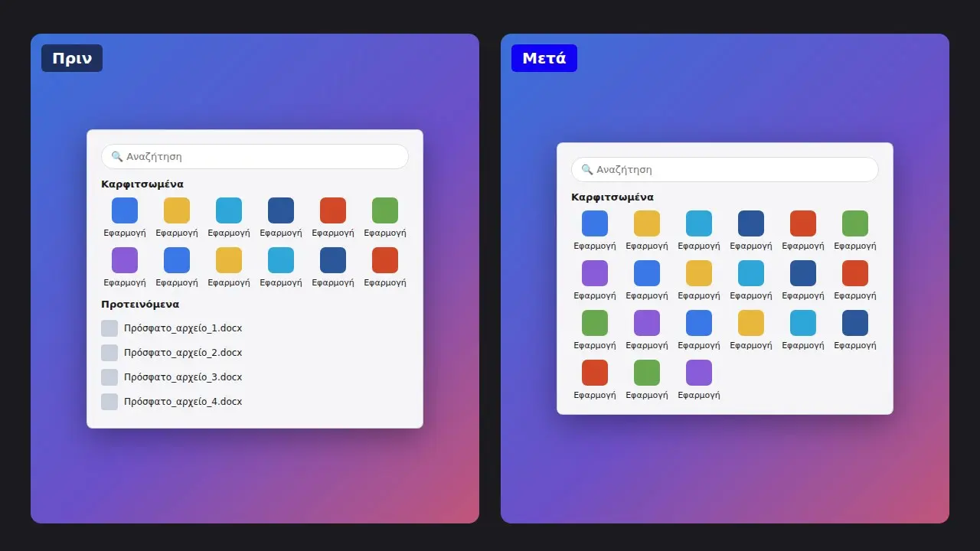Click the Καρφιτσωμένα heading in the Πριν panel
Viewport: 980px width, 551px height.
(142, 184)
